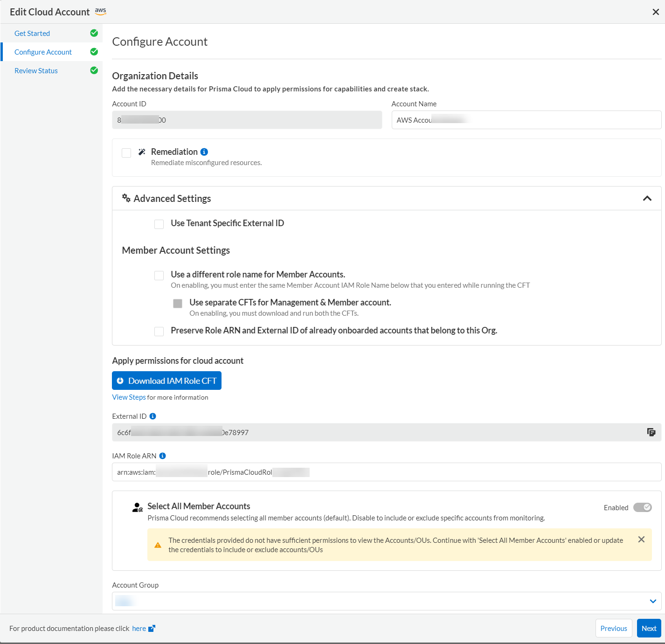Click the Remediation wand icon

point(142,152)
